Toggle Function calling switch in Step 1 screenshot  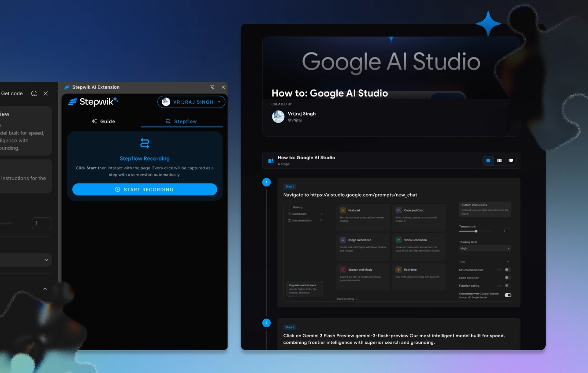coord(508,286)
